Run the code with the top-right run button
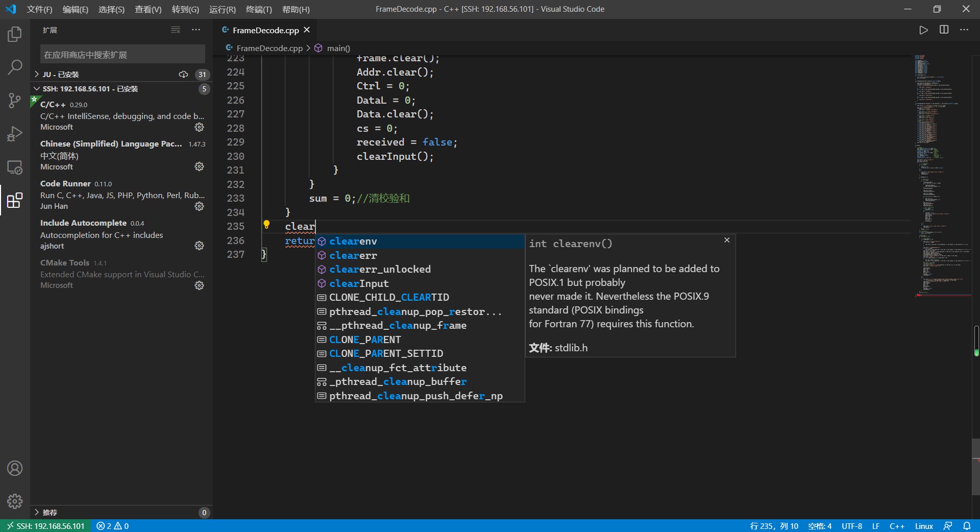 [x=923, y=30]
